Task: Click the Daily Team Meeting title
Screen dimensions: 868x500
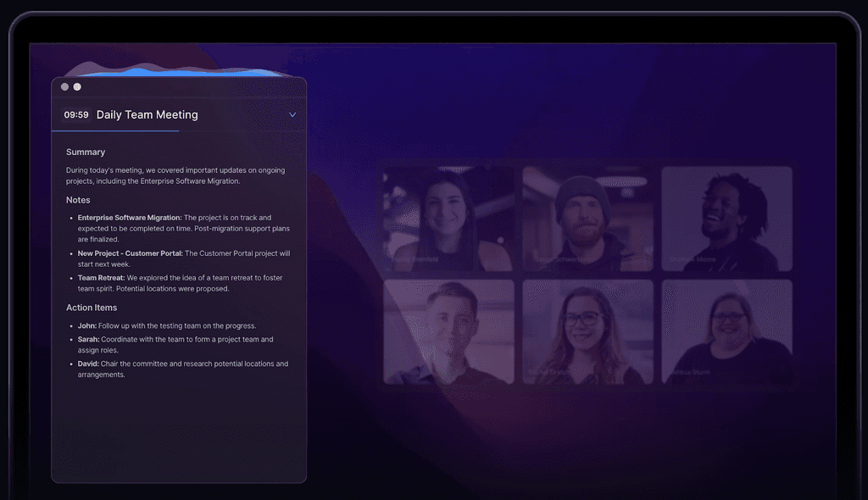Action: click(x=147, y=114)
